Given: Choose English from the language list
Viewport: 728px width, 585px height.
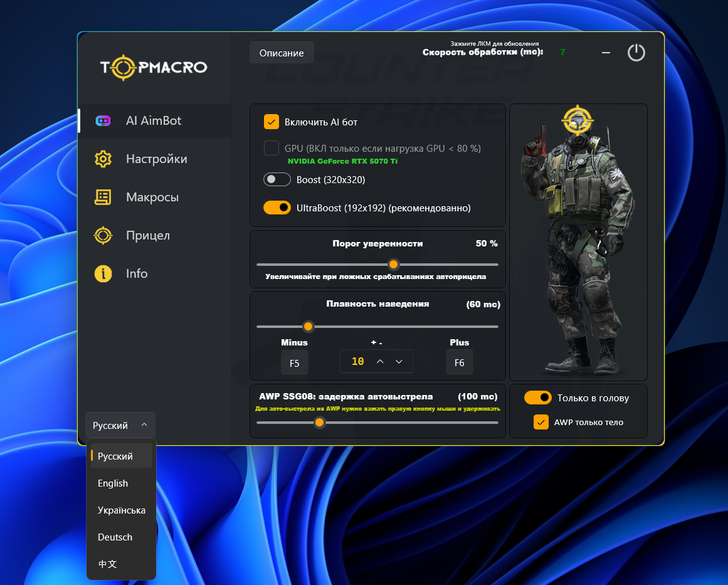Looking at the screenshot, I should pyautogui.click(x=122, y=483).
